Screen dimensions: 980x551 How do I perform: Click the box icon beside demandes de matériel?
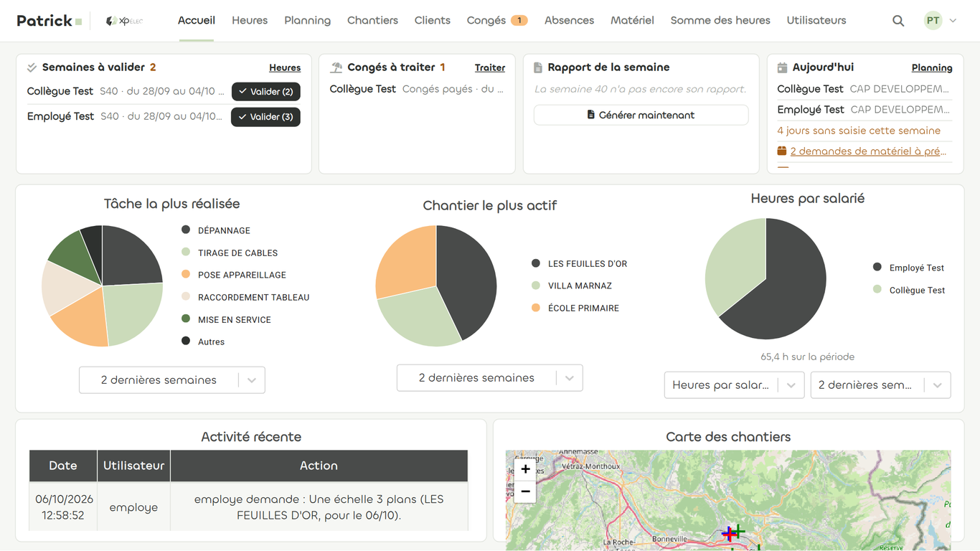click(782, 151)
